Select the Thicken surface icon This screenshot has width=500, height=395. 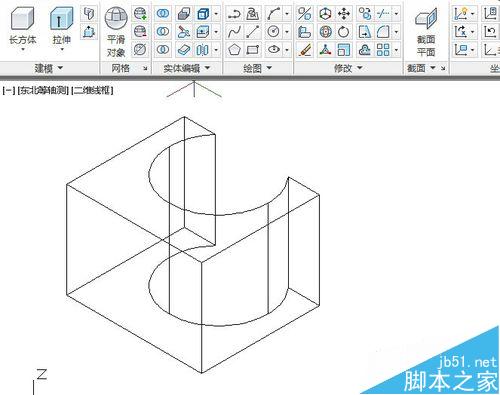184,50
